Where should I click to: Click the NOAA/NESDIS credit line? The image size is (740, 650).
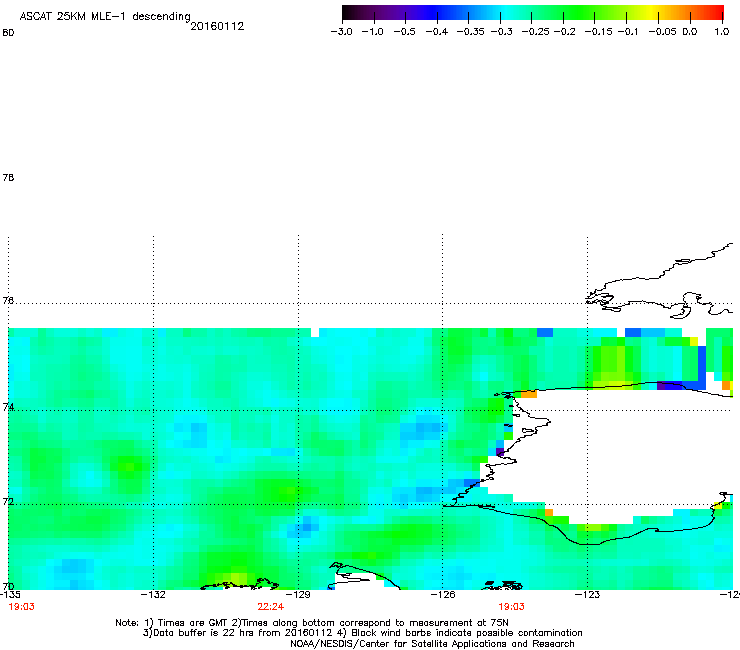pos(432,644)
